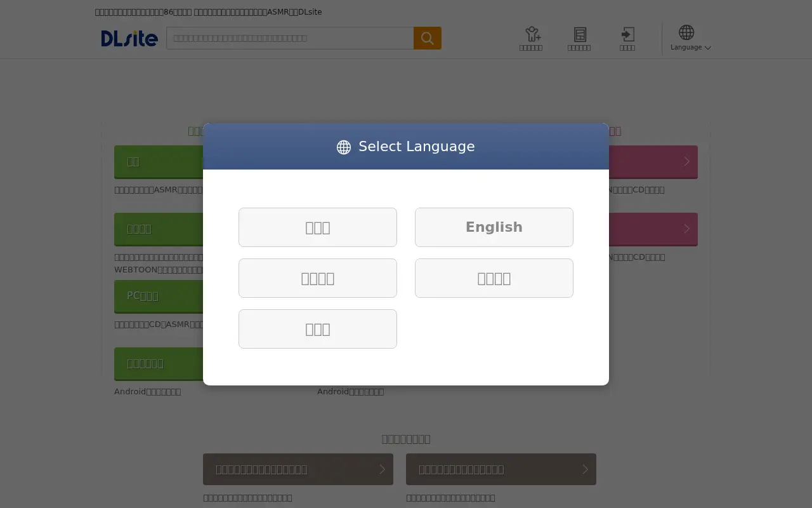
Task: Pick the language button left of English
Action: (x=318, y=227)
